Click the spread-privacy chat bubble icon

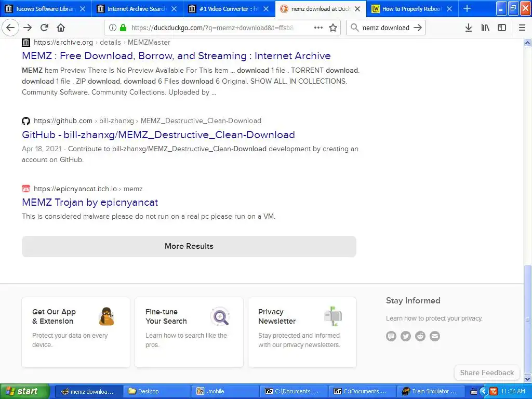point(391,336)
